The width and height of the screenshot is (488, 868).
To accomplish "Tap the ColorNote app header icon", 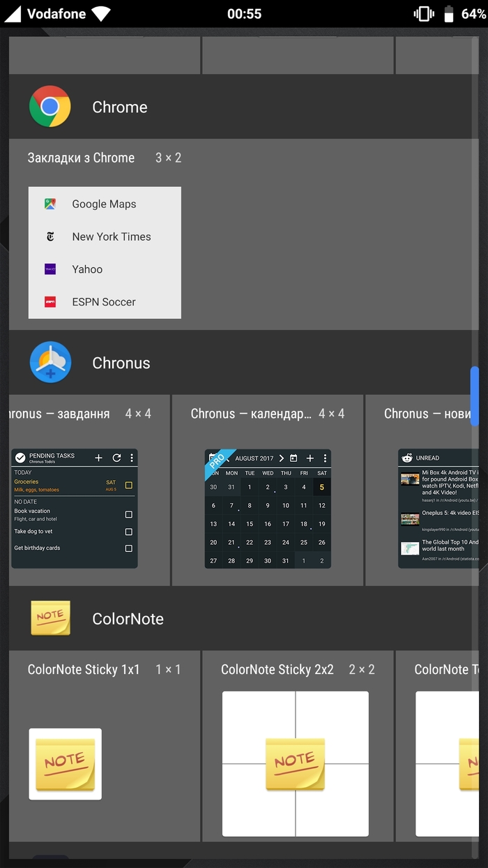I will pos(50,618).
